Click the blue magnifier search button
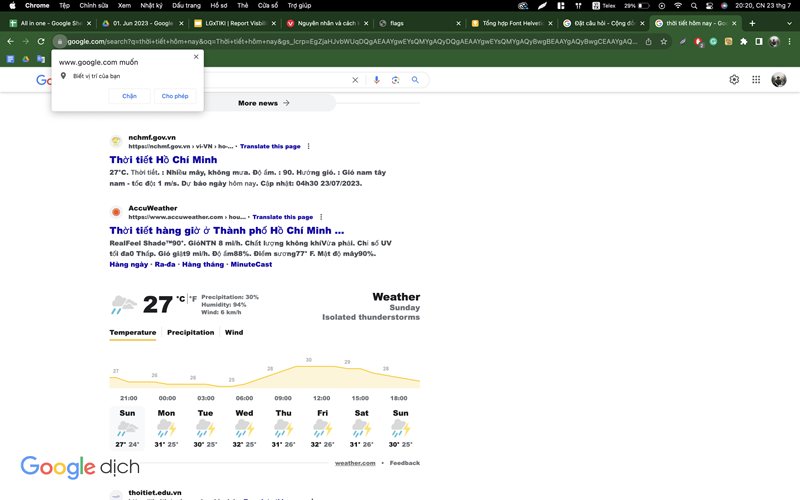800x500 pixels. tap(415, 80)
